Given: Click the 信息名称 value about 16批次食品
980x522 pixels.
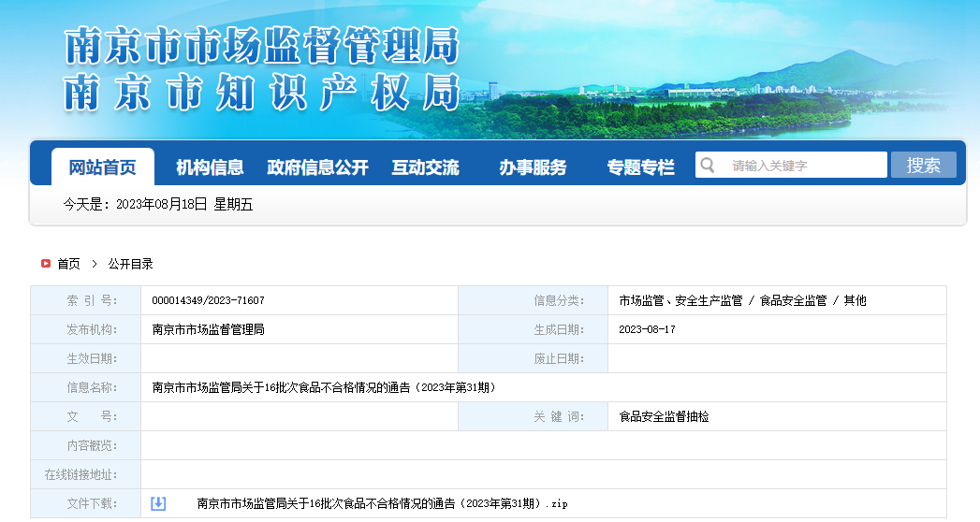Looking at the screenshot, I should coord(324,387).
